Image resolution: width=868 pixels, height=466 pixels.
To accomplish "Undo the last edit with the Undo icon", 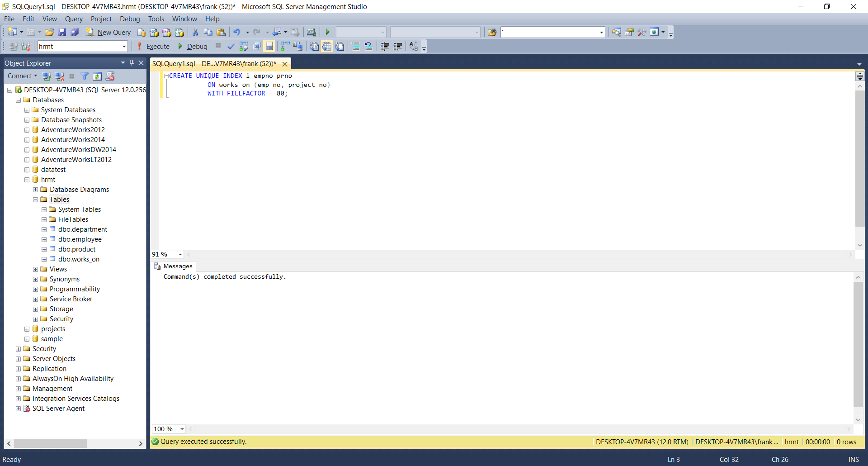I will tap(237, 32).
